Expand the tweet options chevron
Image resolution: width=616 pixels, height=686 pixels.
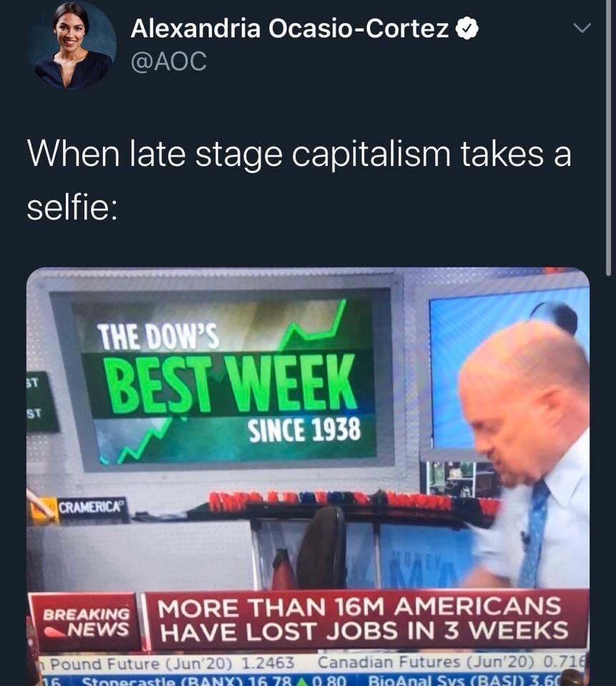[x=582, y=29]
